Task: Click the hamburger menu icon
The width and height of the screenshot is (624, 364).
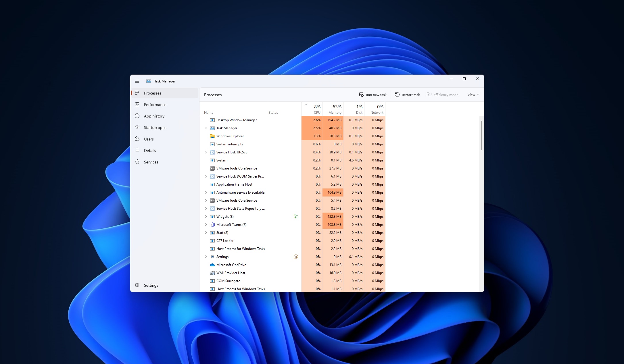Action: [x=137, y=81]
